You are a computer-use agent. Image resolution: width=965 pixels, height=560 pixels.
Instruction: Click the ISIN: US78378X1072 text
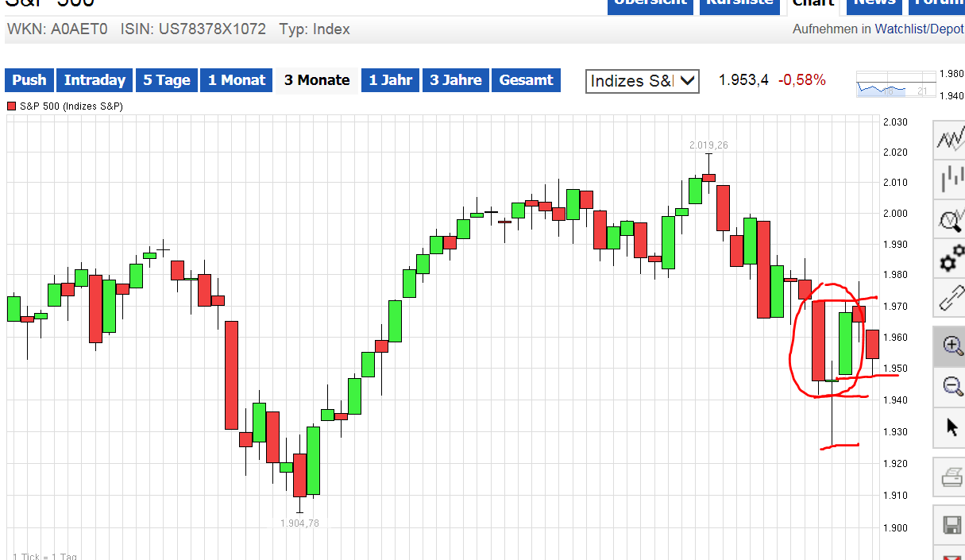[x=193, y=29]
